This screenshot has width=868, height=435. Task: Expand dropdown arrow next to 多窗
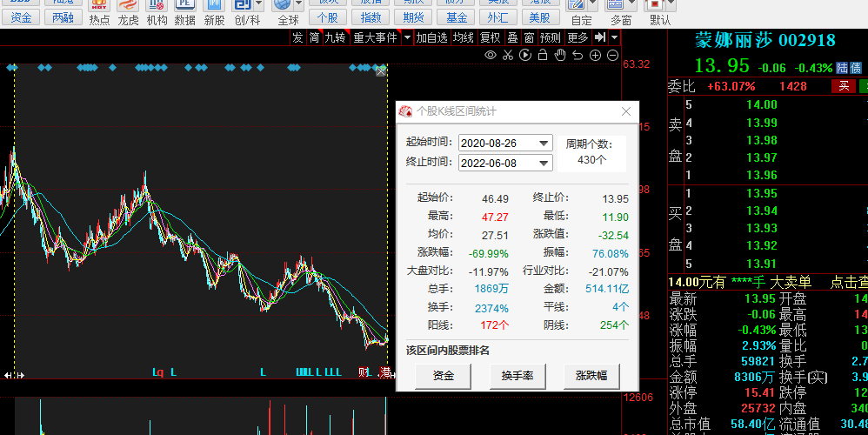[632, 5]
